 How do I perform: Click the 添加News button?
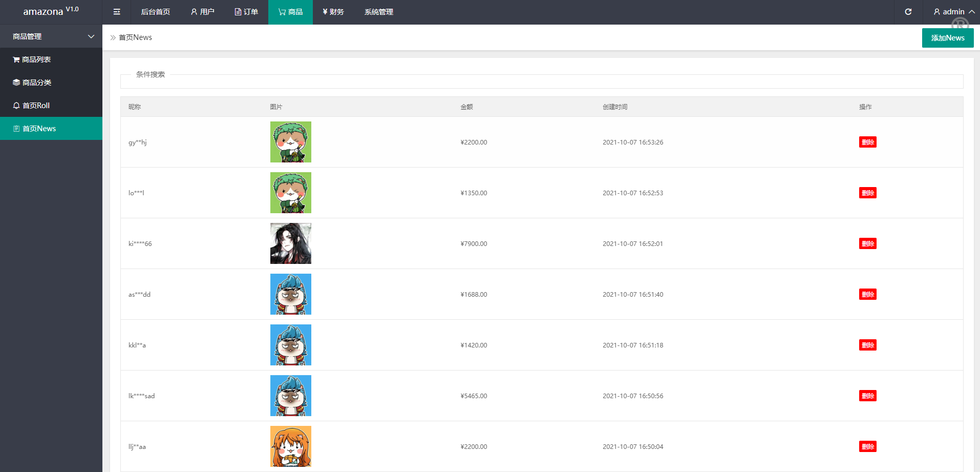[947, 38]
